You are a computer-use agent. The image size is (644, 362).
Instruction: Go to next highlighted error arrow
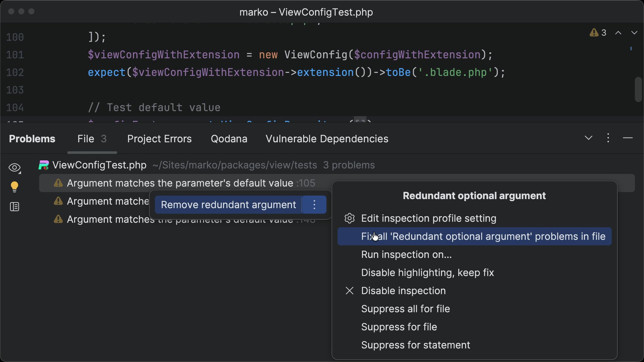pyautogui.click(x=634, y=33)
